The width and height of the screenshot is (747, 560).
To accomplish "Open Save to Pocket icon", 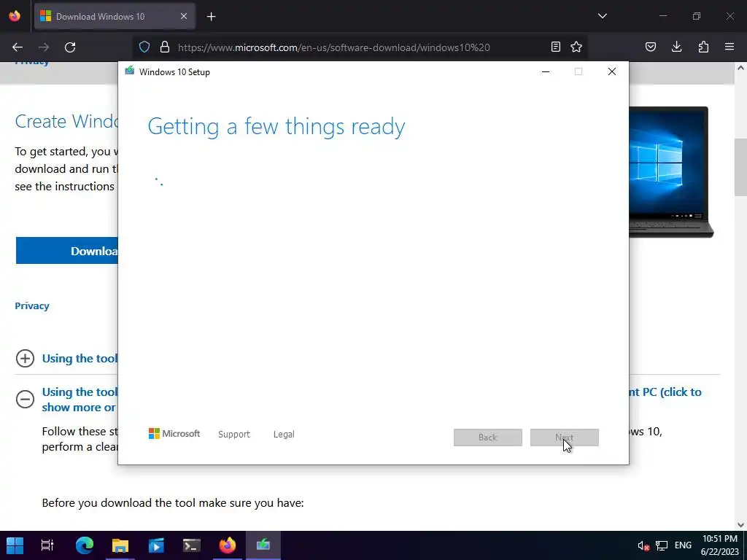I will (x=651, y=47).
